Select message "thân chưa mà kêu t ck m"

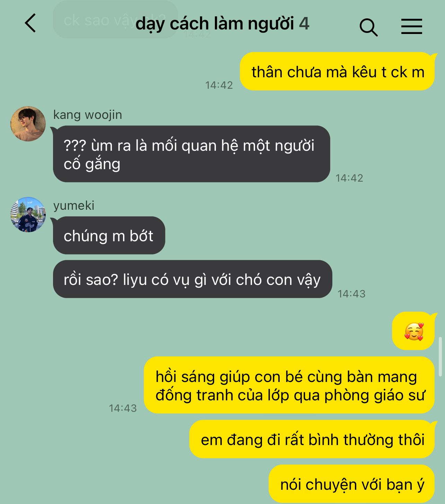point(337,71)
